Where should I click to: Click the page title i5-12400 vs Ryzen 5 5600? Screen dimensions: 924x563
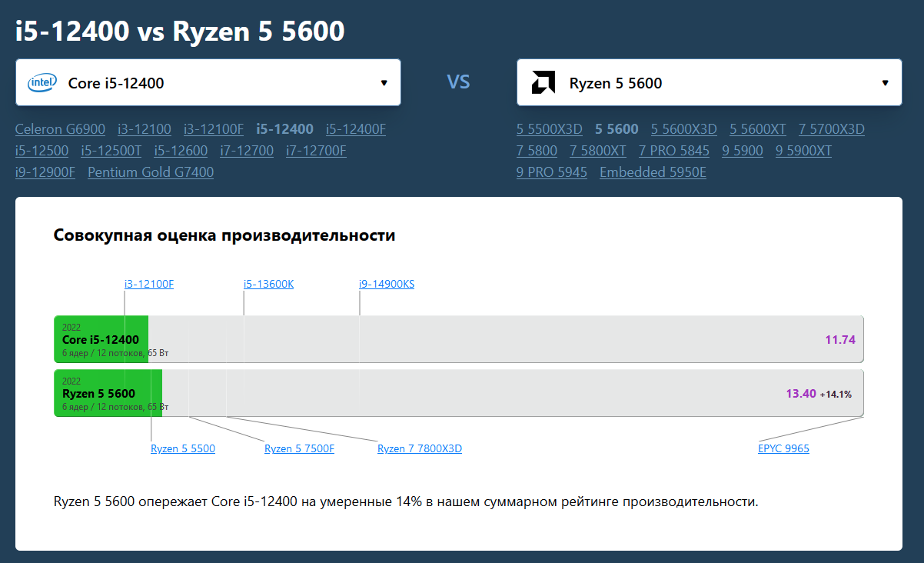click(x=180, y=31)
